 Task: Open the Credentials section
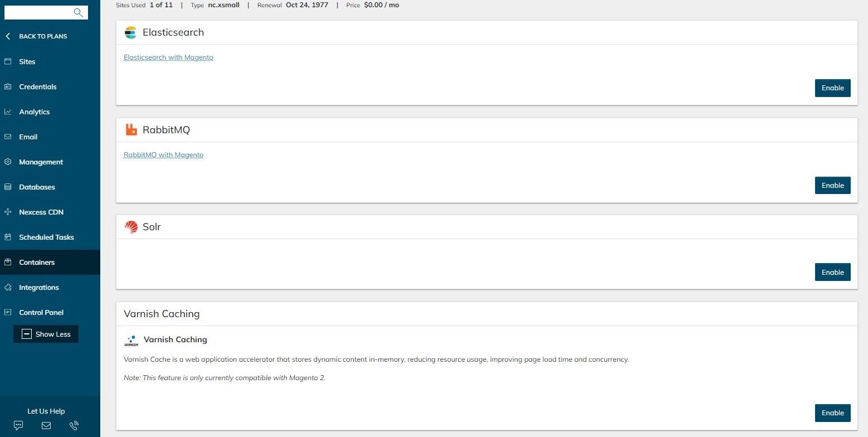click(50, 86)
